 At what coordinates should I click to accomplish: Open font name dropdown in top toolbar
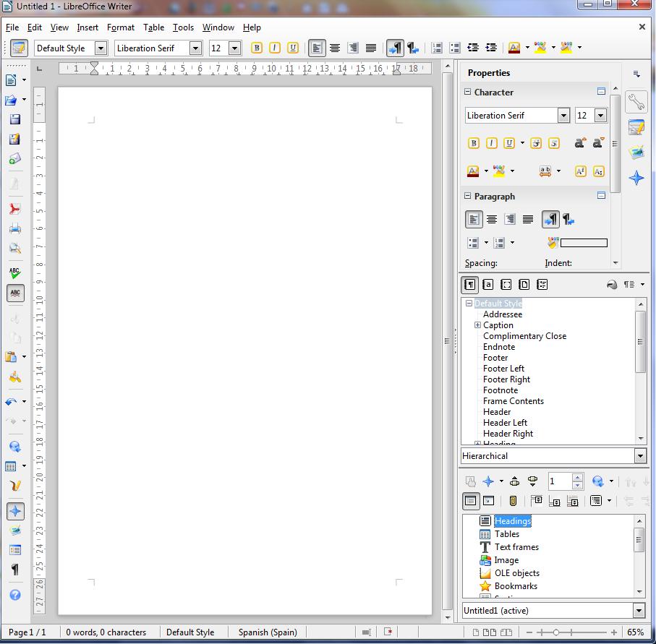click(195, 48)
